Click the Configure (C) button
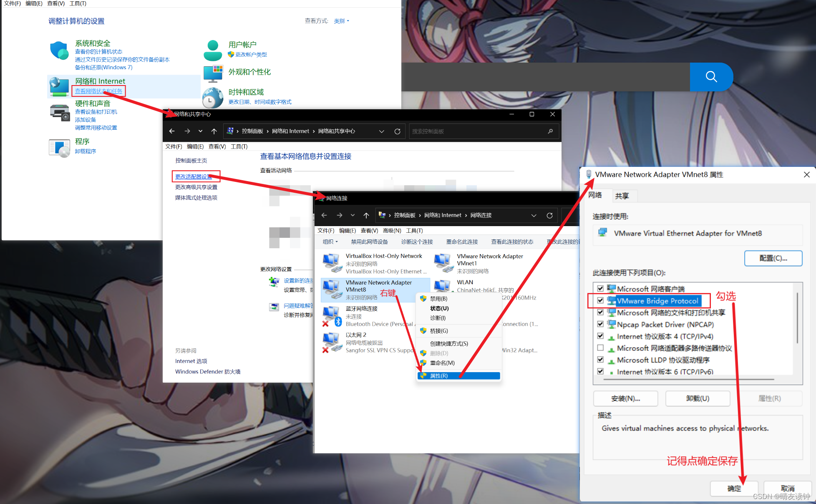The width and height of the screenshot is (816, 504). tap(773, 258)
